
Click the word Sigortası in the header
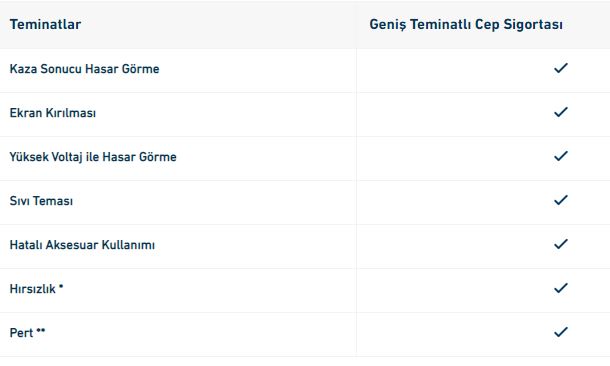533,25
